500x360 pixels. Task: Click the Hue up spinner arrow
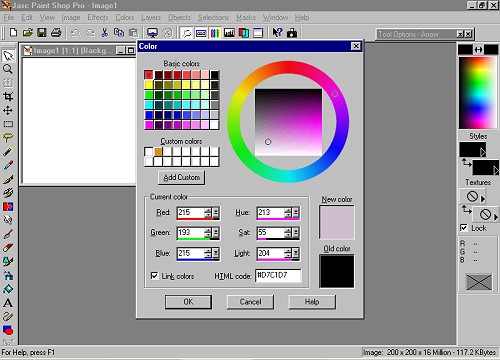288,210
